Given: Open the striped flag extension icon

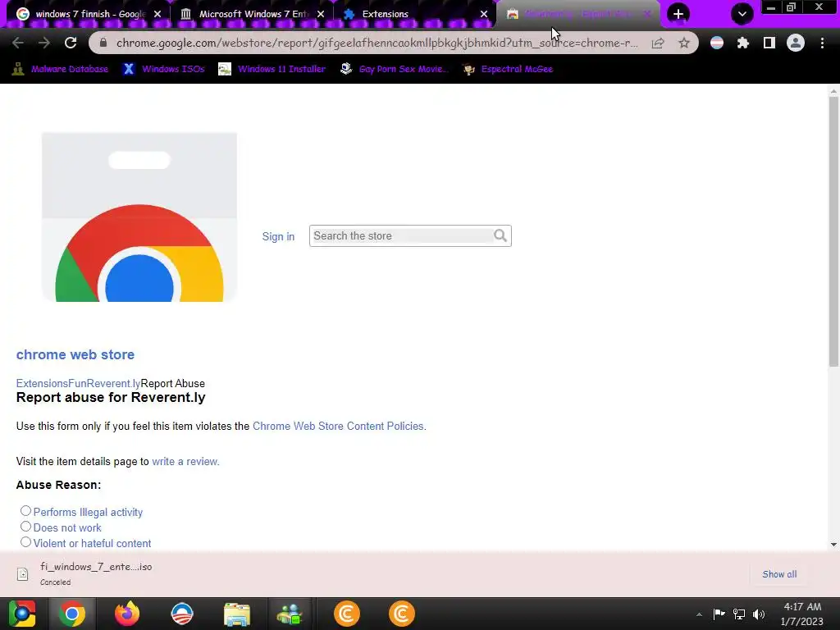Looking at the screenshot, I should [717, 43].
